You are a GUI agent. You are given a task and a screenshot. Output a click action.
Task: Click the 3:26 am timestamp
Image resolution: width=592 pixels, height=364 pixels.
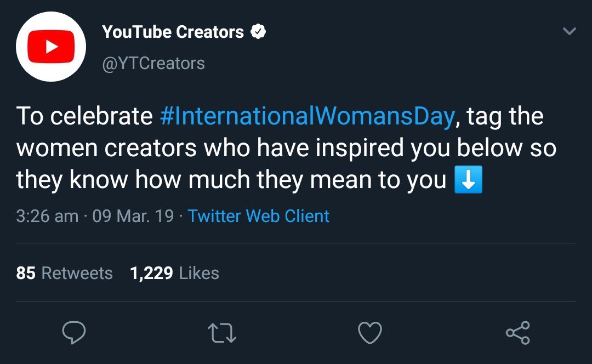pyautogui.click(x=47, y=216)
